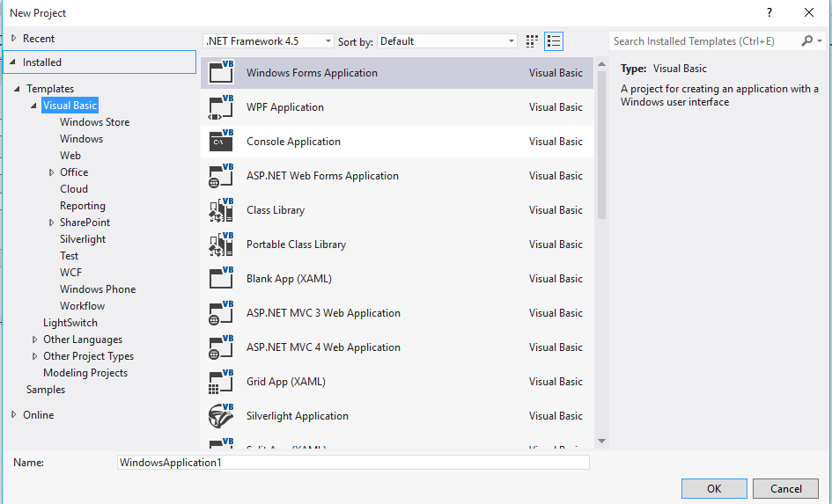Viewport: 832px width, 504px height.
Task: Click the ASP.NET Web Forms Application icon
Action: click(x=221, y=175)
